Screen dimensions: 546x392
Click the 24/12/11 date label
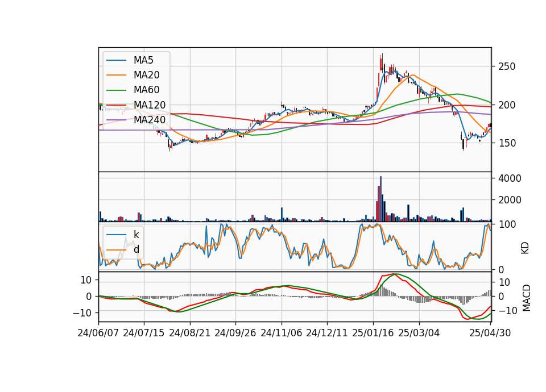(x=326, y=333)
